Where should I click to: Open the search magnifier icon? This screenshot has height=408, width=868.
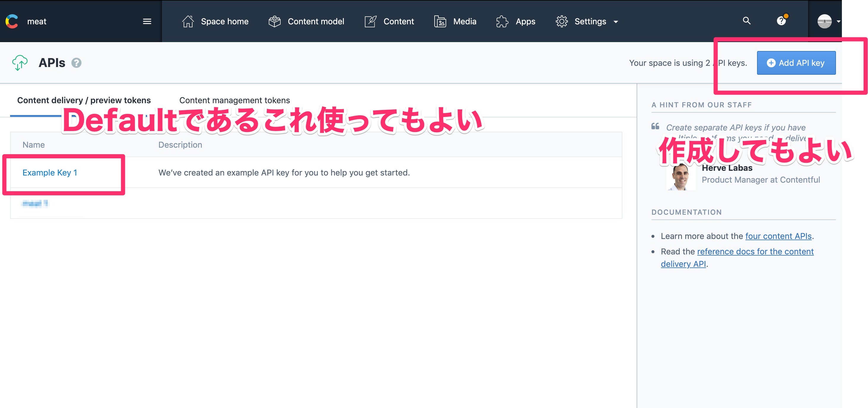(747, 21)
